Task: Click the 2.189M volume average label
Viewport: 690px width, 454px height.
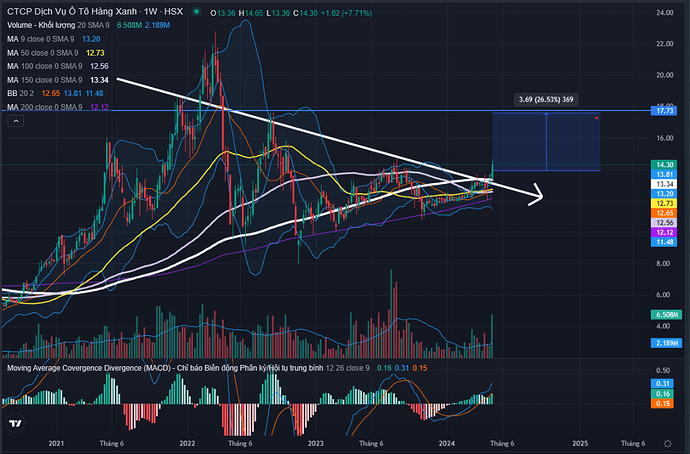Action: 666,343
